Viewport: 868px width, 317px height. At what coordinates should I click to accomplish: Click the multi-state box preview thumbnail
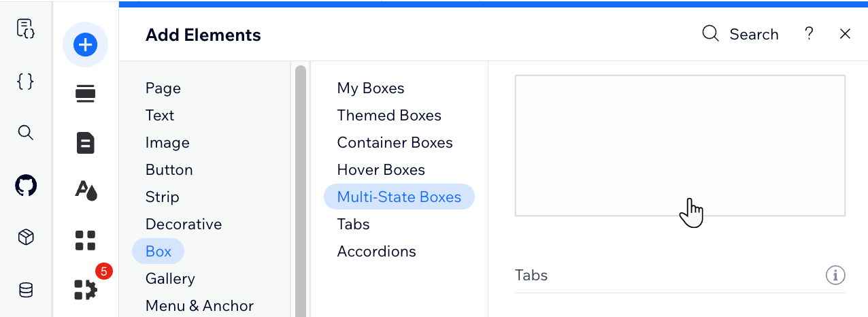680,146
